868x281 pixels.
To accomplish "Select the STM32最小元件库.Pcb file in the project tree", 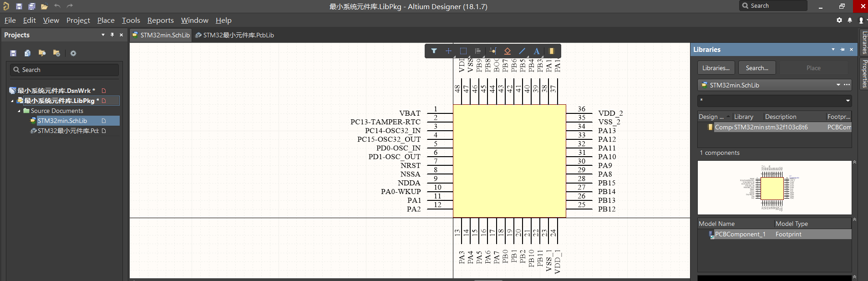I will 68,131.
